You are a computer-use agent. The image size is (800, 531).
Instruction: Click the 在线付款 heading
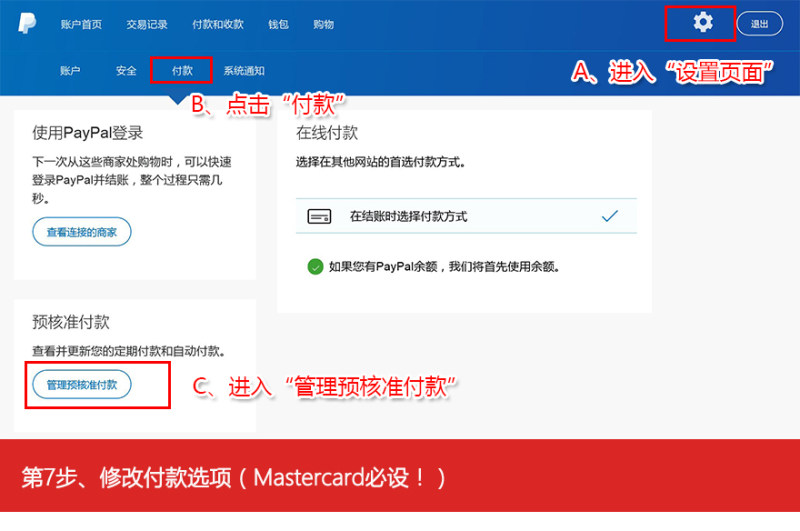(x=327, y=133)
